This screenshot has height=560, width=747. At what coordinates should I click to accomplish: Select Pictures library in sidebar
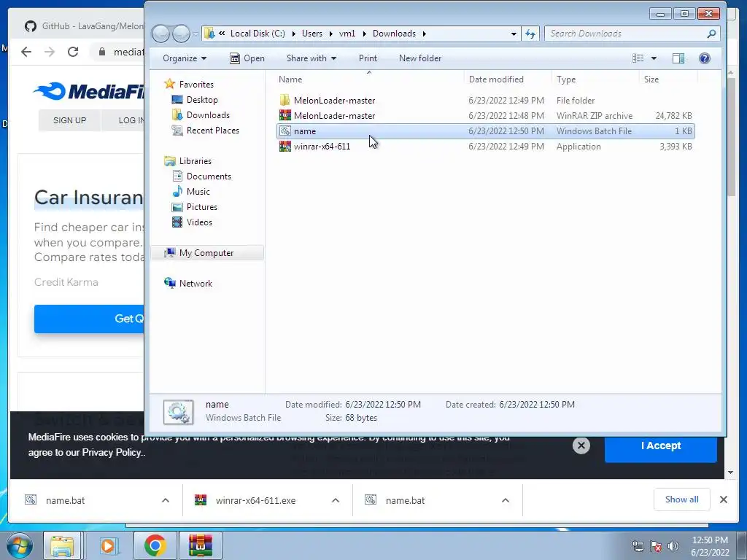click(202, 206)
